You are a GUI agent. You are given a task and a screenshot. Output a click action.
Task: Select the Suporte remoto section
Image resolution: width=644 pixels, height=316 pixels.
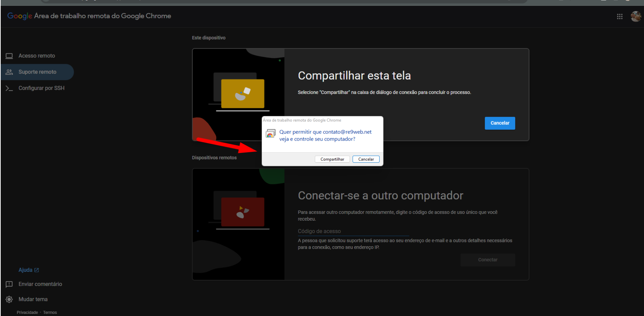37,72
